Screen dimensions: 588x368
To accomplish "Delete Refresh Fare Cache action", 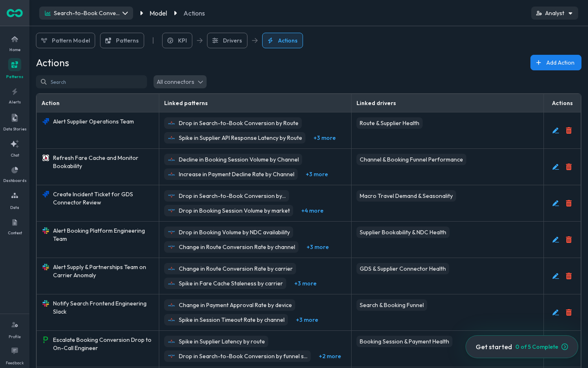I will [569, 167].
